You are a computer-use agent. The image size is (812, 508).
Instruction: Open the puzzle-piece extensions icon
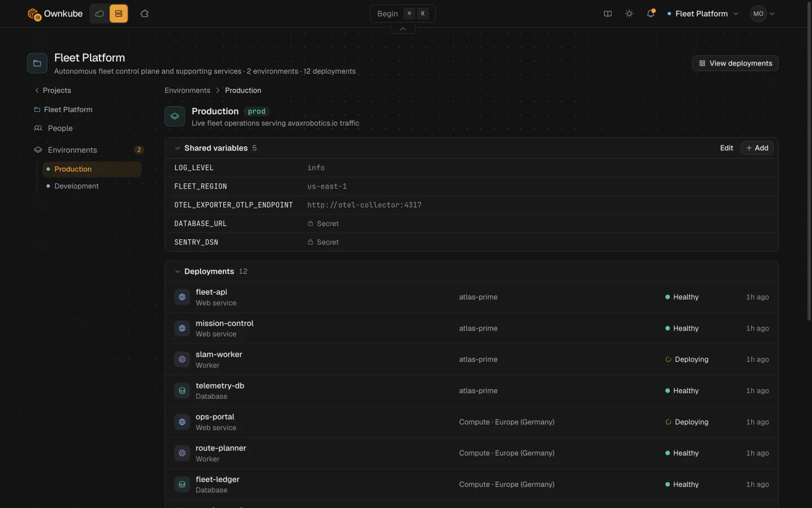click(145, 14)
